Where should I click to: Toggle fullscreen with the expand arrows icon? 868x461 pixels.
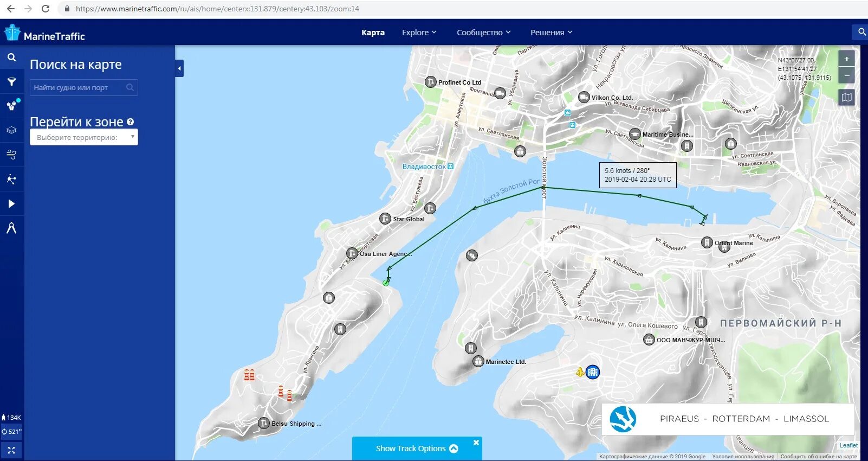11,450
